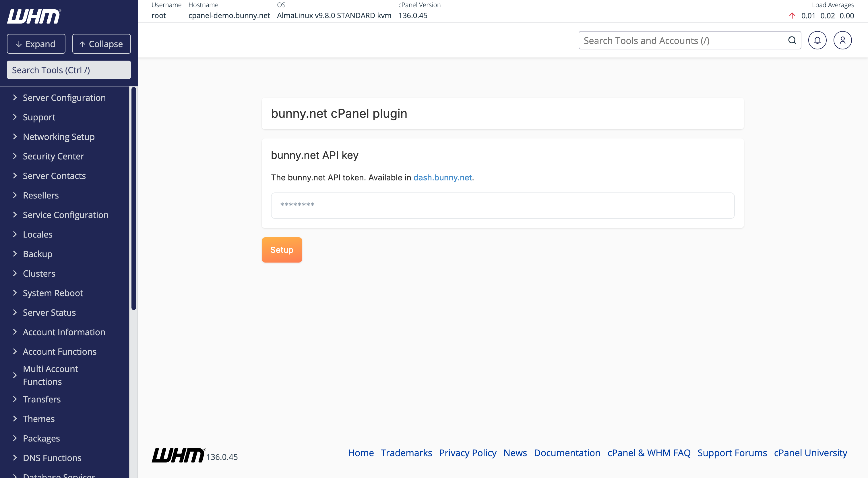Click the bunny.net API key input
This screenshot has width=868, height=478.
[x=502, y=205]
